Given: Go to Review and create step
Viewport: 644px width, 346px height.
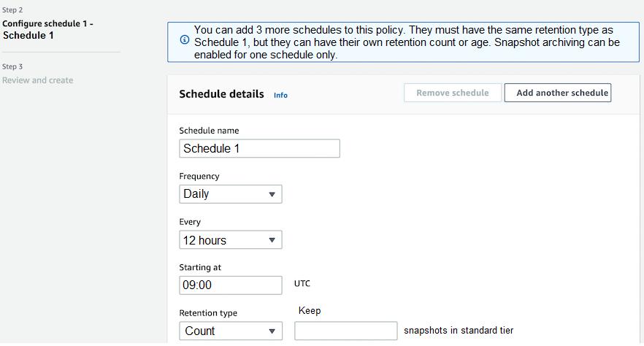Looking at the screenshot, I should click(x=38, y=80).
